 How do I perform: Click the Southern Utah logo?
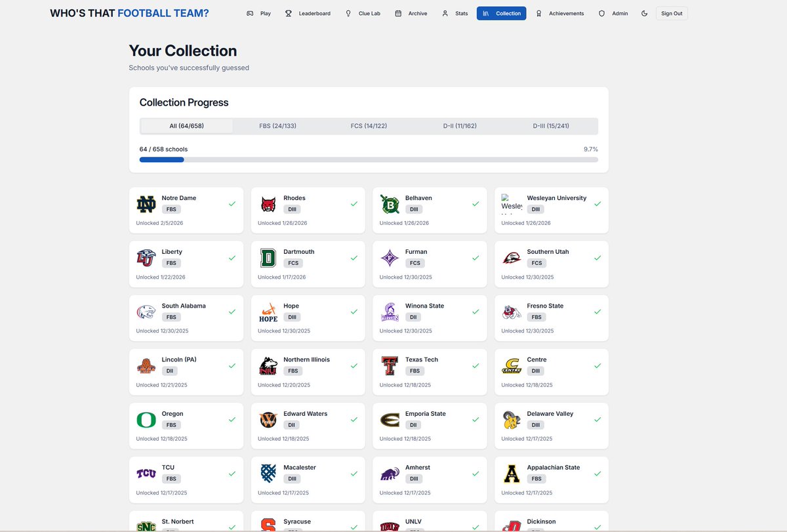(512, 258)
